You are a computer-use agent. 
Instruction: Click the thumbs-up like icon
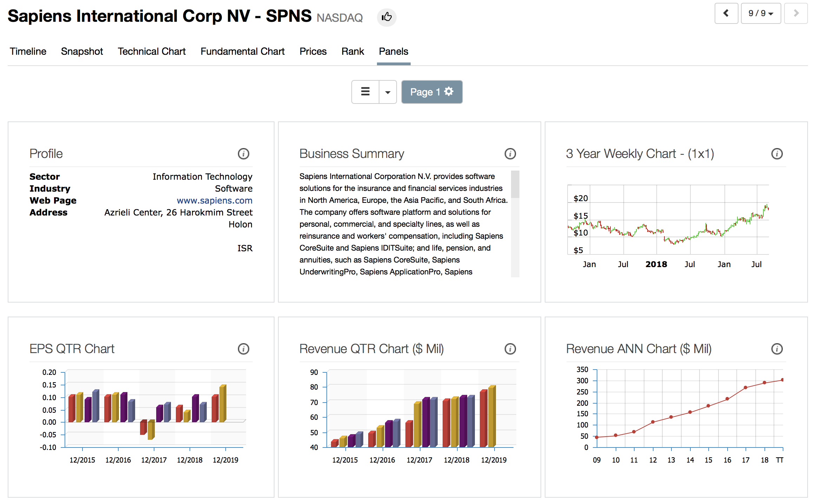386,17
